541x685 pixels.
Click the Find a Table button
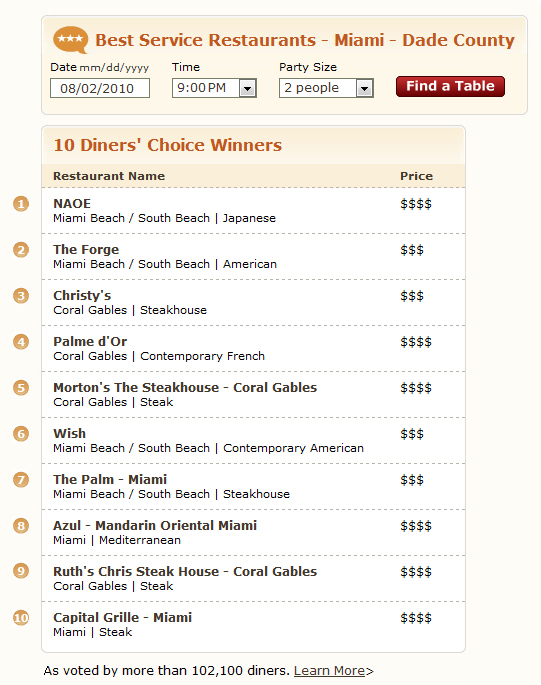point(450,86)
